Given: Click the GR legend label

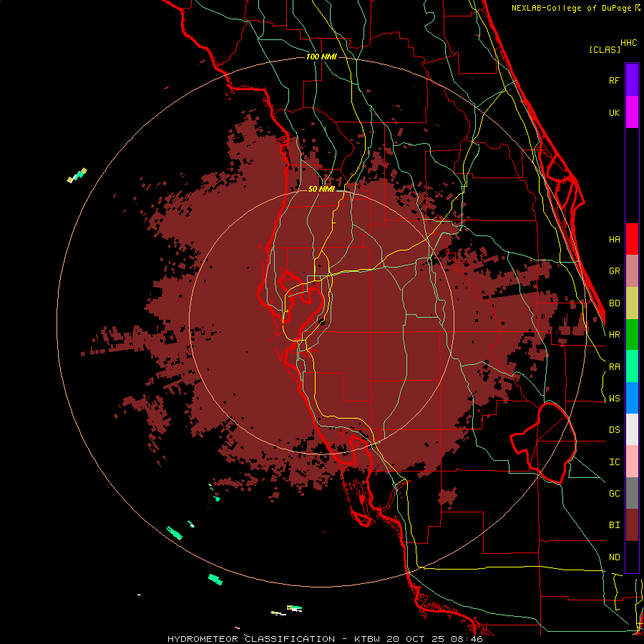Looking at the screenshot, I should 614,271.
